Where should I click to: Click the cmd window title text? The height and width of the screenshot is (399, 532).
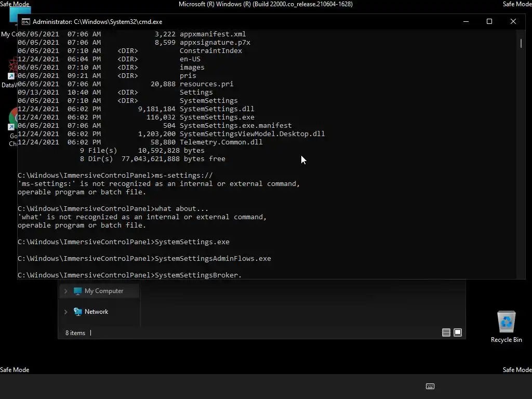(x=97, y=22)
